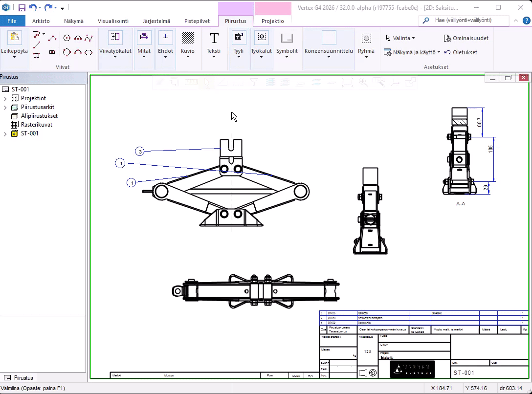Expand the Projektiot tree node
The width and height of the screenshot is (532, 394).
pyautogui.click(x=5, y=99)
